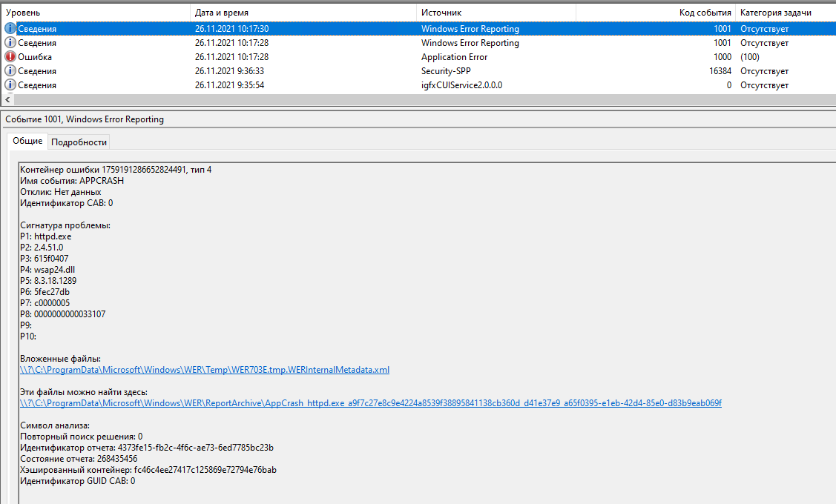836x504 pixels.
Task: Click red error icon of Application Error row
Action: click(x=10, y=57)
